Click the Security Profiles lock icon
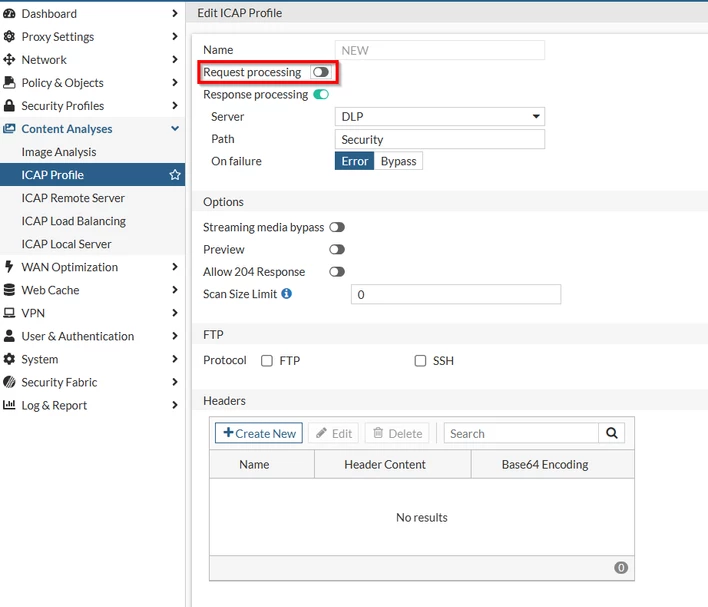 [x=9, y=106]
